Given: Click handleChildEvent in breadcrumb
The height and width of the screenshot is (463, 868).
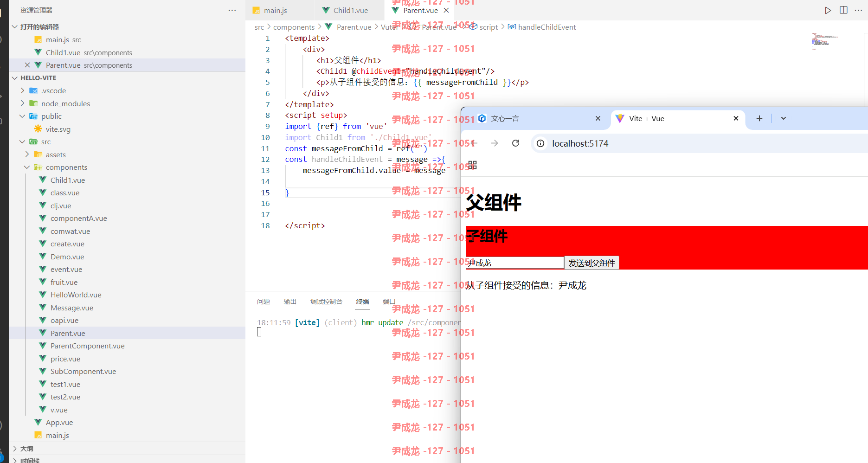Looking at the screenshot, I should pyautogui.click(x=547, y=27).
